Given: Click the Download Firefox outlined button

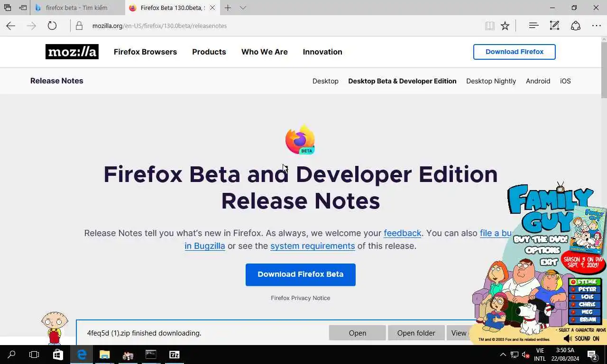Looking at the screenshot, I should coord(515,52).
